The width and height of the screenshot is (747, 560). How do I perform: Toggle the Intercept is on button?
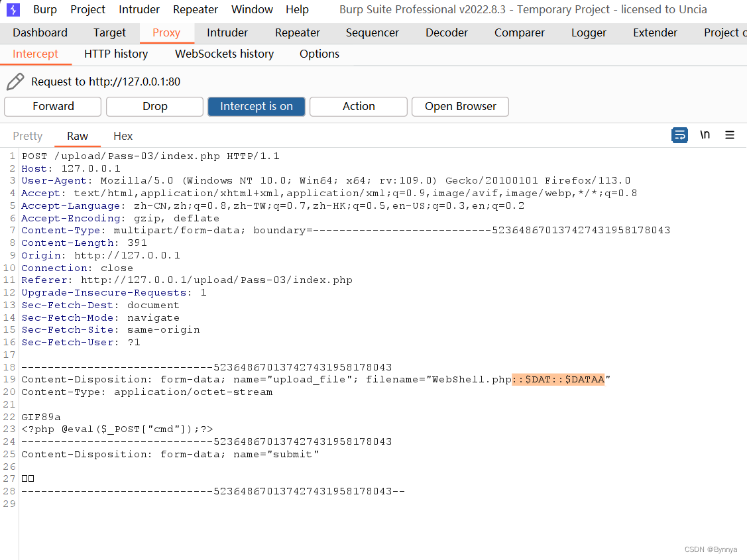tap(257, 106)
